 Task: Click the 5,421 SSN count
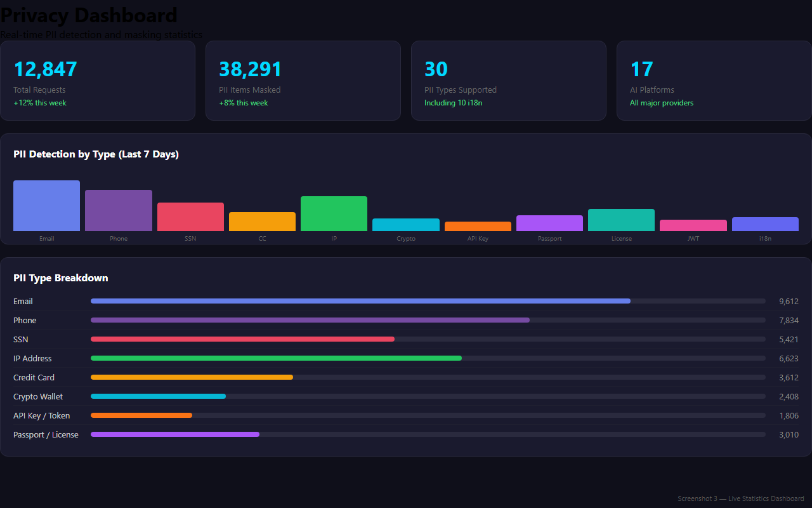(789, 339)
